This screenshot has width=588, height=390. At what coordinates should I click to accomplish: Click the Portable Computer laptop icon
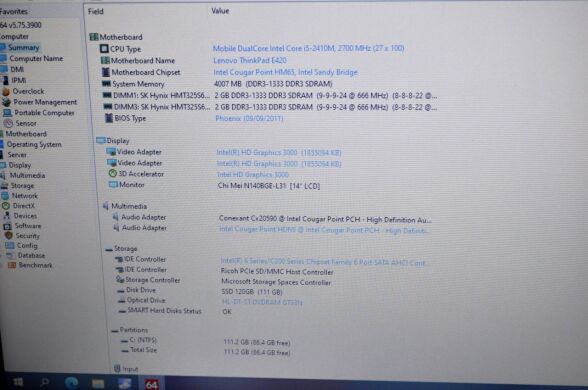7,113
